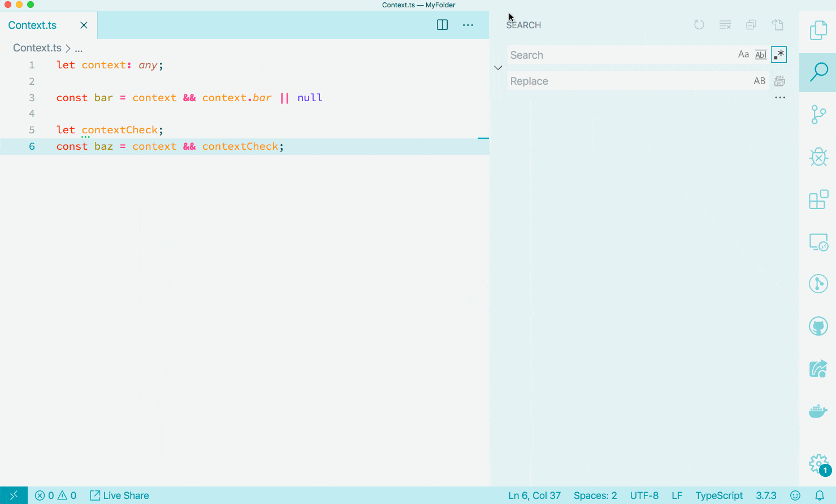Open the Manage settings gear menu
836x504 pixels.
818,463
